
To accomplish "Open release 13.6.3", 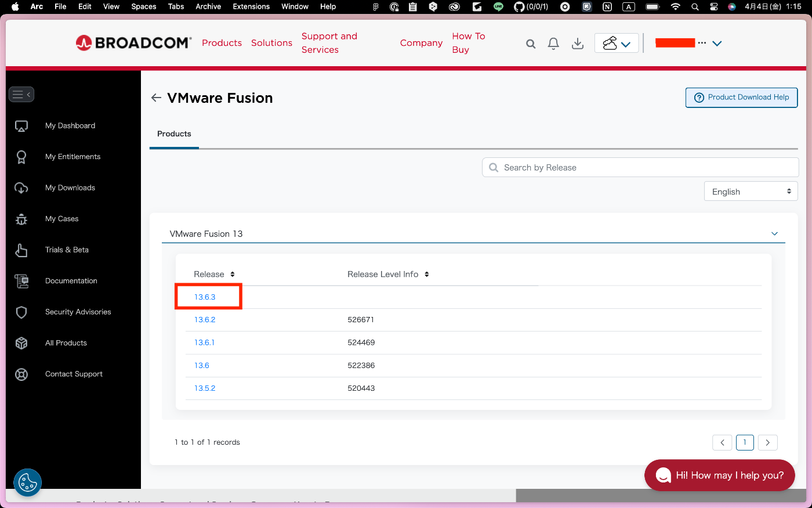I will point(205,297).
